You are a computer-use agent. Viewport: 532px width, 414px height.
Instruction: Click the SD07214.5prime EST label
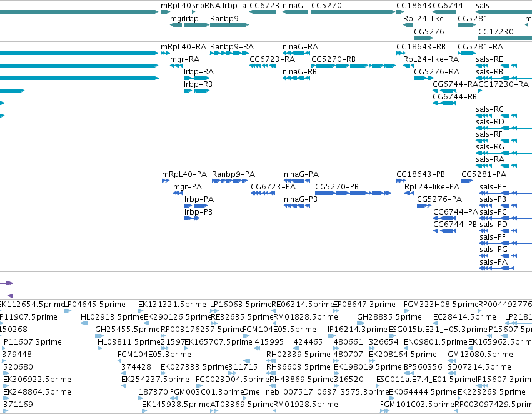[479, 367]
